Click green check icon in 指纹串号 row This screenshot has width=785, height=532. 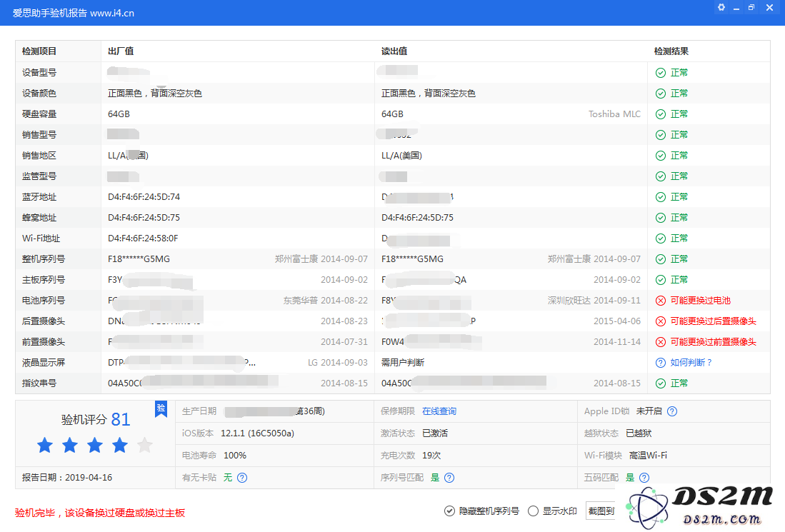tap(660, 384)
